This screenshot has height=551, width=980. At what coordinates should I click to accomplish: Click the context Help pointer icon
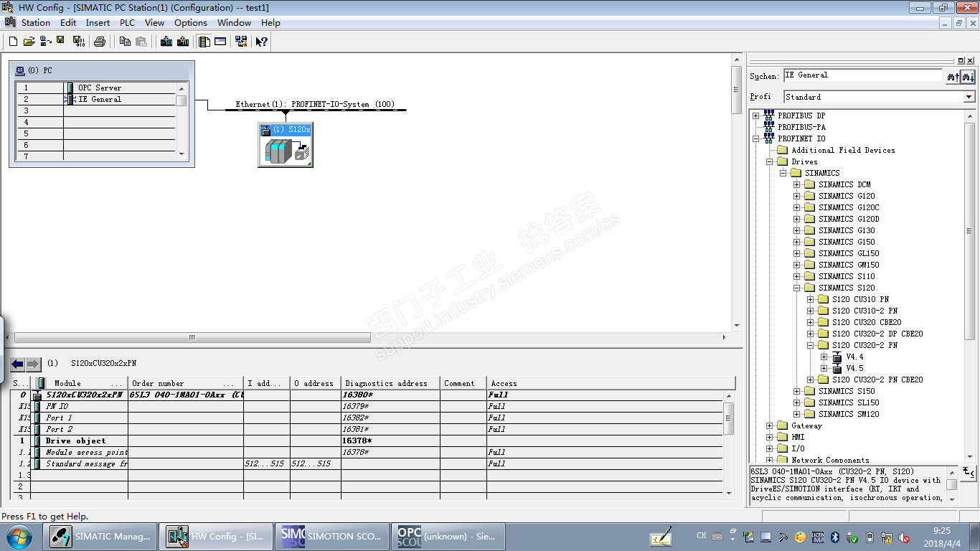click(x=262, y=42)
